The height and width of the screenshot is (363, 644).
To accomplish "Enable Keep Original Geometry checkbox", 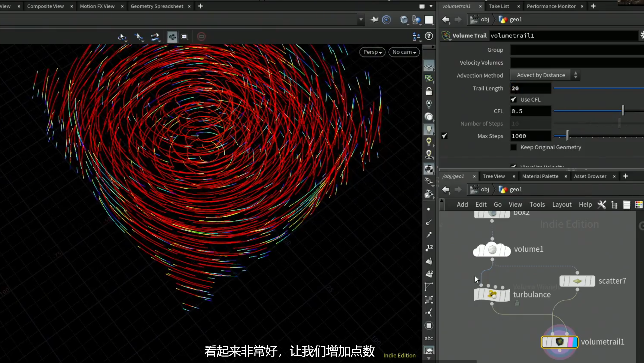I will (x=513, y=147).
